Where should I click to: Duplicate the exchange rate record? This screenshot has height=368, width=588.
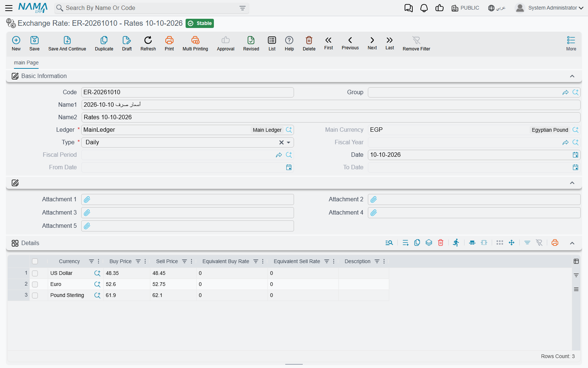coord(104,40)
